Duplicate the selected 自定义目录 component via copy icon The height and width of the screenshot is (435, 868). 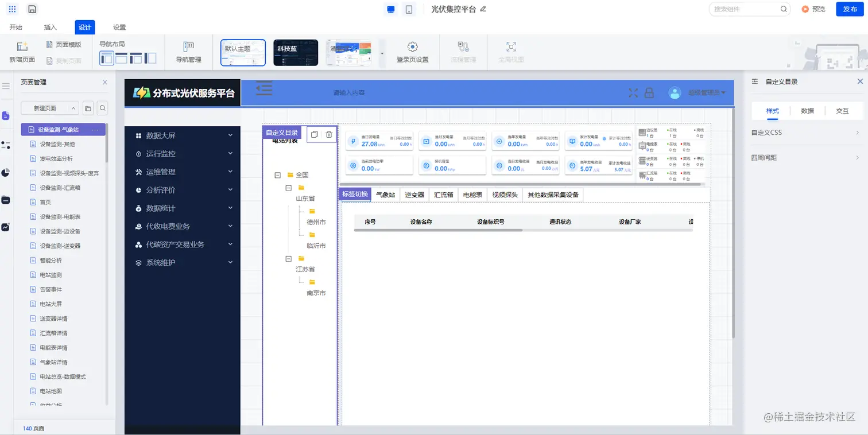pyautogui.click(x=314, y=133)
